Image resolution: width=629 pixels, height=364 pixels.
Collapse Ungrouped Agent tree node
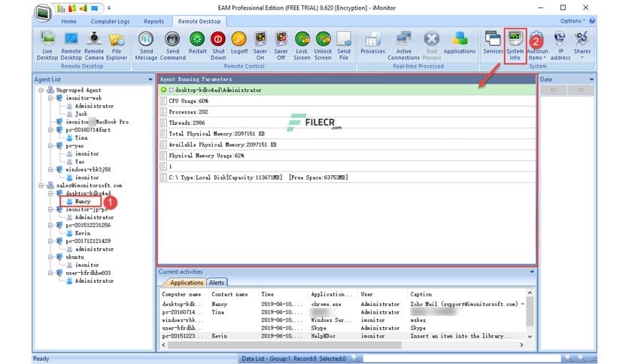(x=41, y=90)
